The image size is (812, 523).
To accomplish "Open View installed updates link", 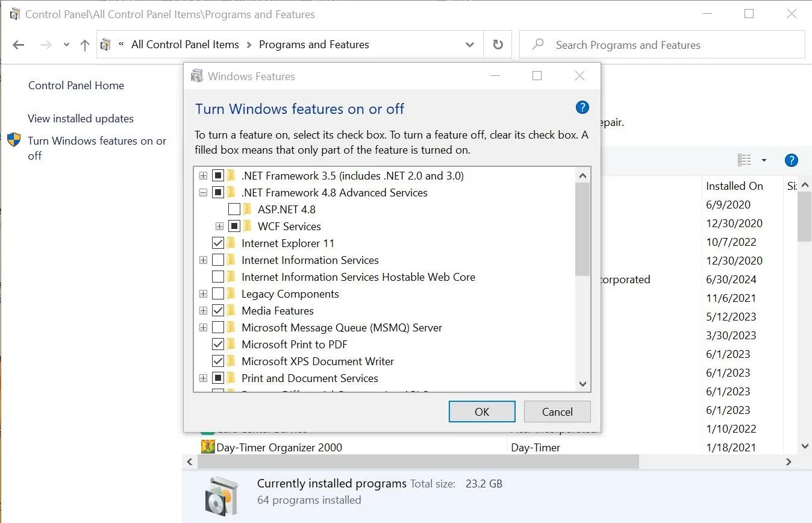I will [x=81, y=119].
